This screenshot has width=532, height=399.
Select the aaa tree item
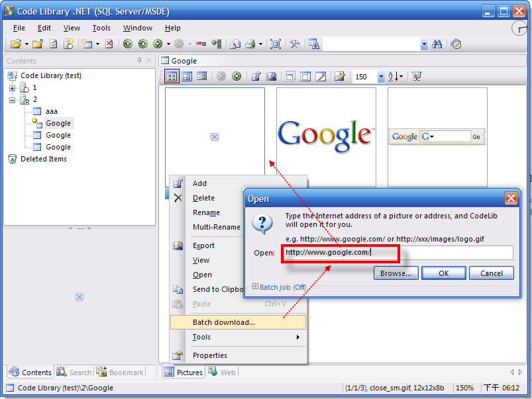52,111
